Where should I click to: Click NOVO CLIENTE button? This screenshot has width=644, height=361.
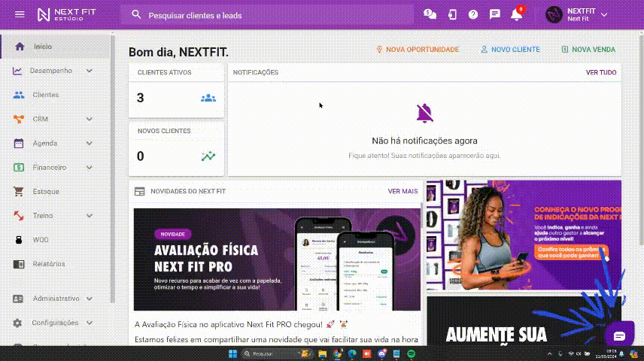511,50
